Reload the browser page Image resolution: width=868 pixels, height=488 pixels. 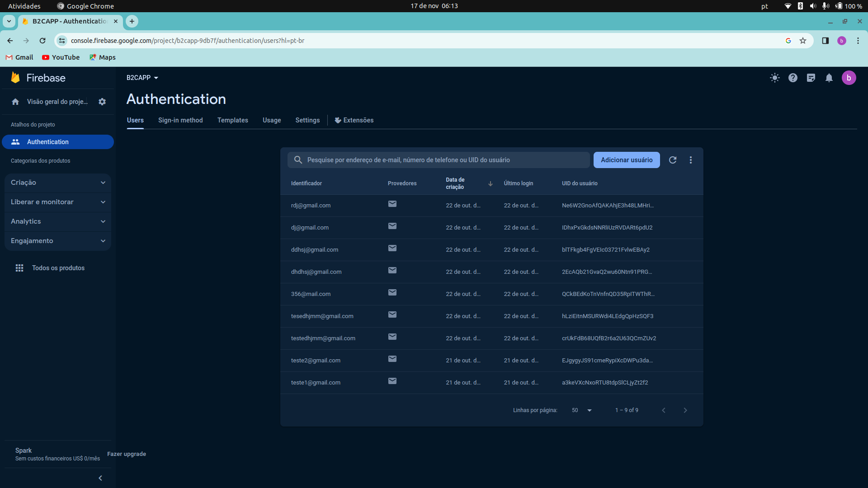[x=42, y=41]
